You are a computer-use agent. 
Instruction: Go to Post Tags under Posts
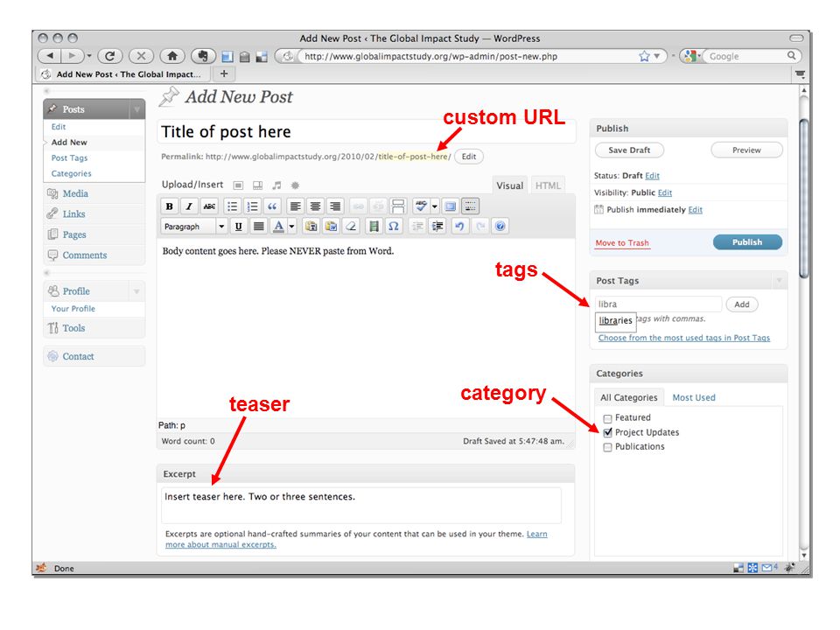(x=69, y=158)
